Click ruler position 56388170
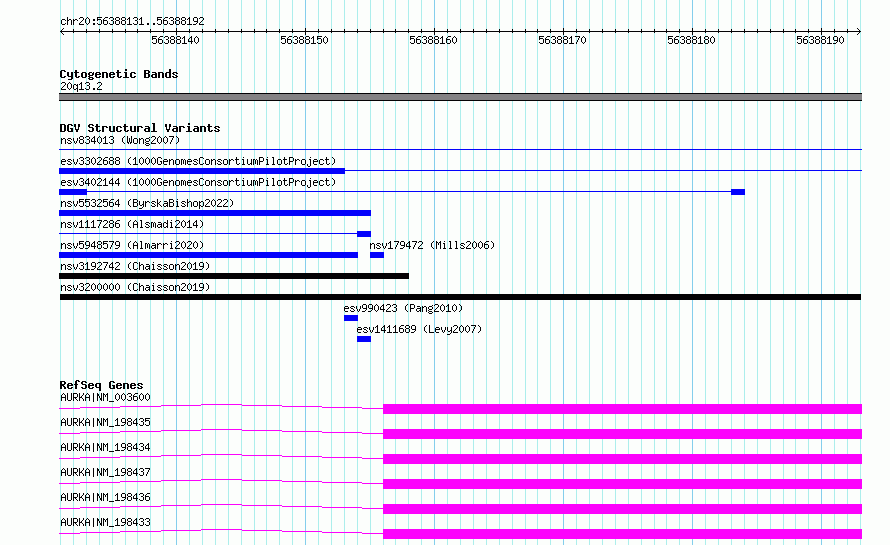This screenshot has height=545, width=890. click(x=562, y=40)
